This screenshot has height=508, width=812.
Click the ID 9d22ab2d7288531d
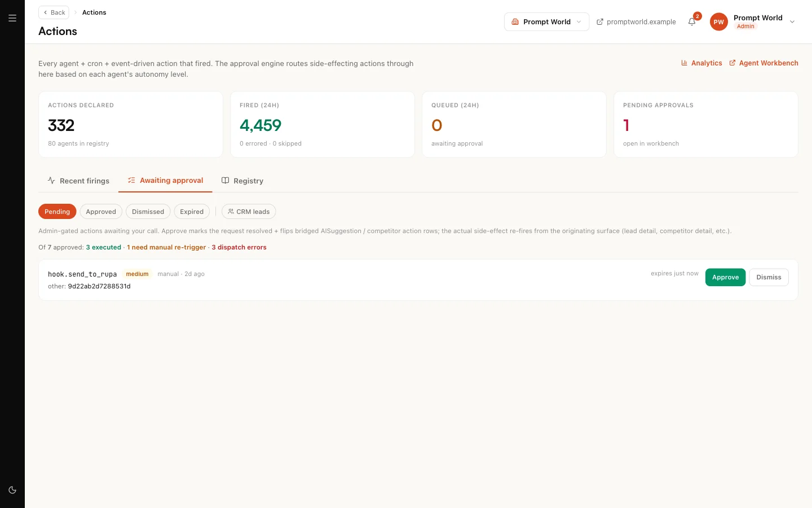[x=99, y=286]
